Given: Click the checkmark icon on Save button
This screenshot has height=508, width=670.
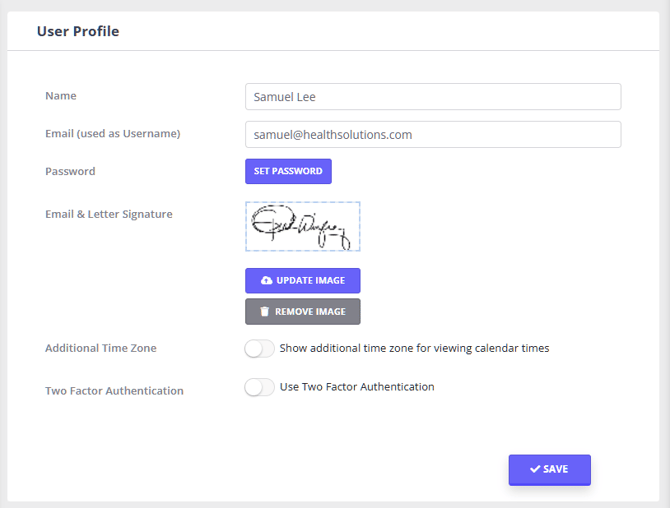Looking at the screenshot, I should point(535,469).
